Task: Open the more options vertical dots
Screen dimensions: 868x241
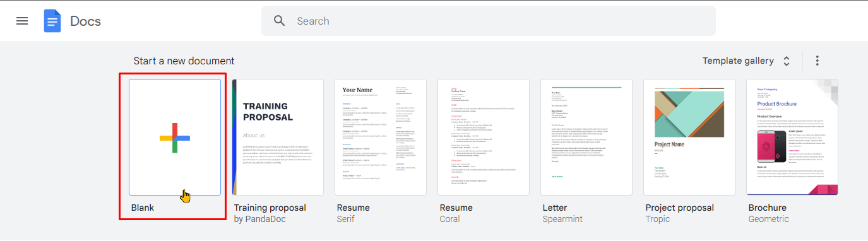Action: (x=817, y=61)
